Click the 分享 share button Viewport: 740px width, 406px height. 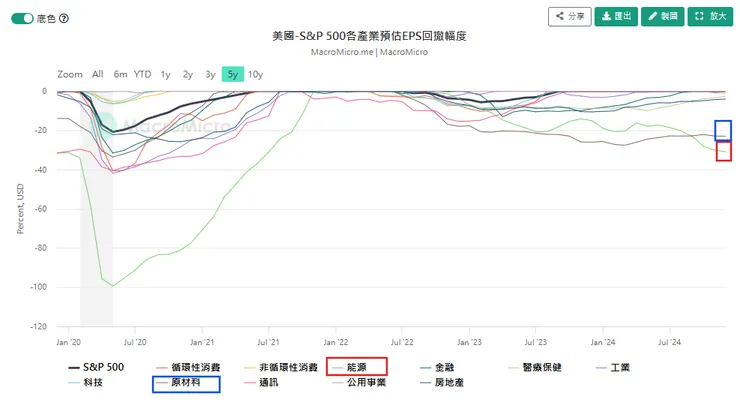point(570,17)
